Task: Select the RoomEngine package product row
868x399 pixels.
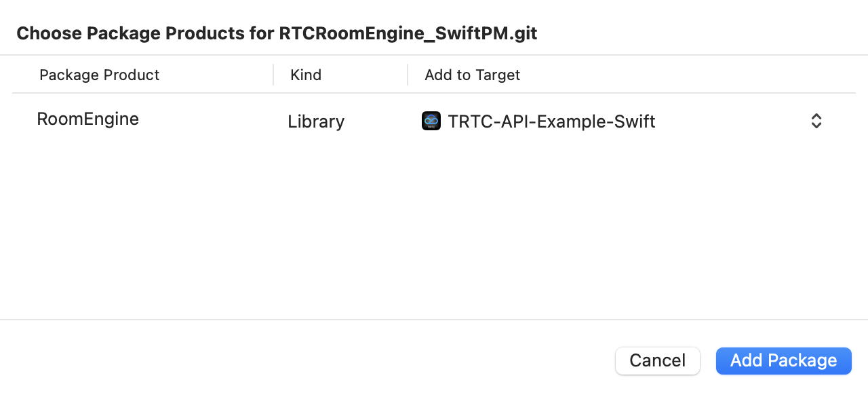Action: coord(87,119)
